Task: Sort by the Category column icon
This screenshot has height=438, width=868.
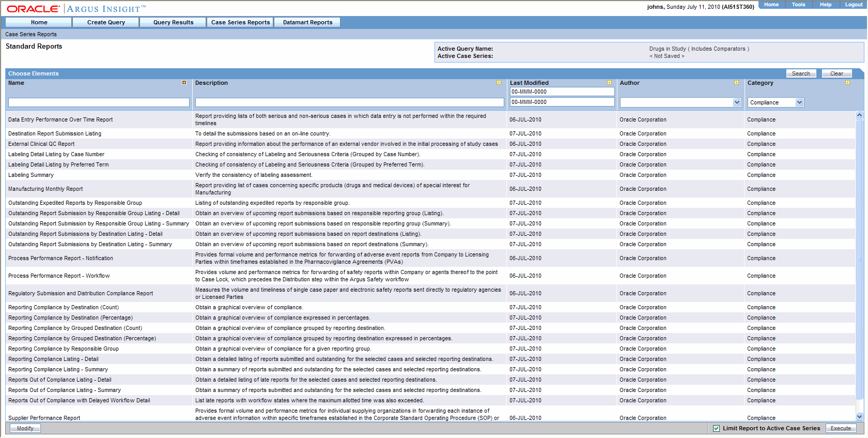Action: [x=847, y=83]
